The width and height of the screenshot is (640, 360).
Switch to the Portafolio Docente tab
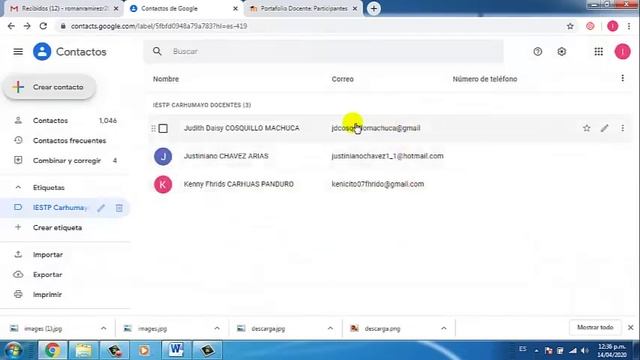click(x=304, y=9)
